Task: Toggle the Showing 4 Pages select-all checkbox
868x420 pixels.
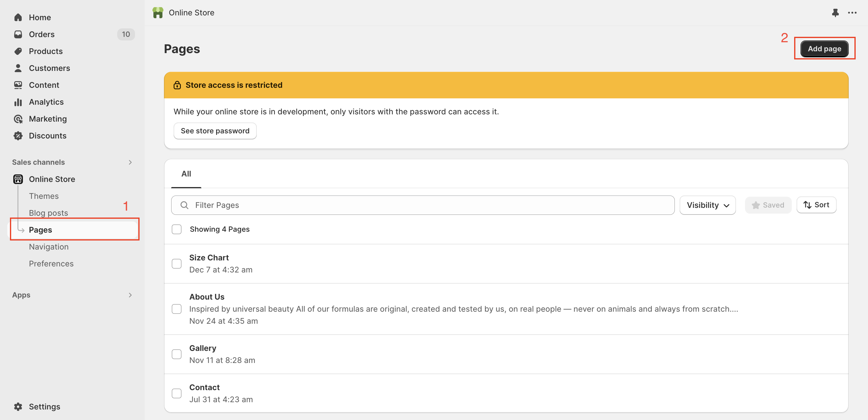Action: pos(177,229)
